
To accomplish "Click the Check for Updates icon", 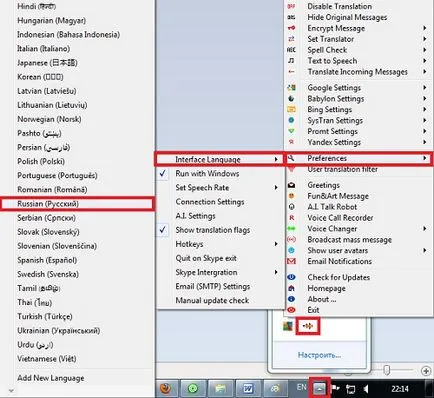I will (x=291, y=277).
